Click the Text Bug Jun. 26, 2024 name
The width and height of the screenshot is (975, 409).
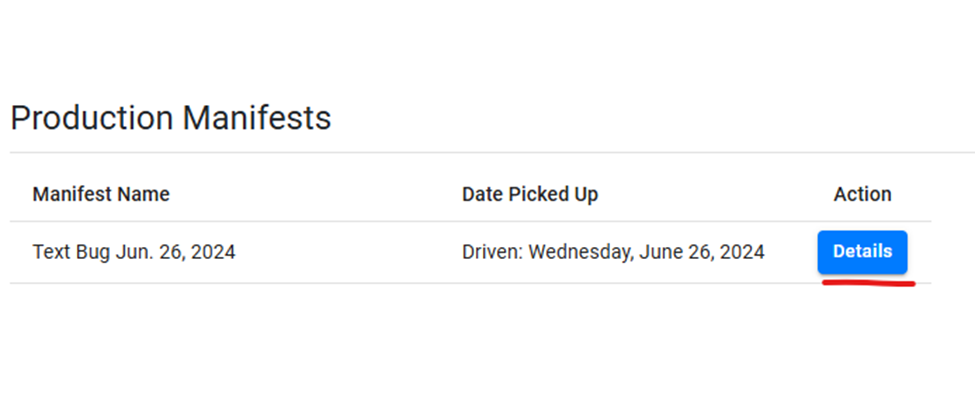(134, 252)
